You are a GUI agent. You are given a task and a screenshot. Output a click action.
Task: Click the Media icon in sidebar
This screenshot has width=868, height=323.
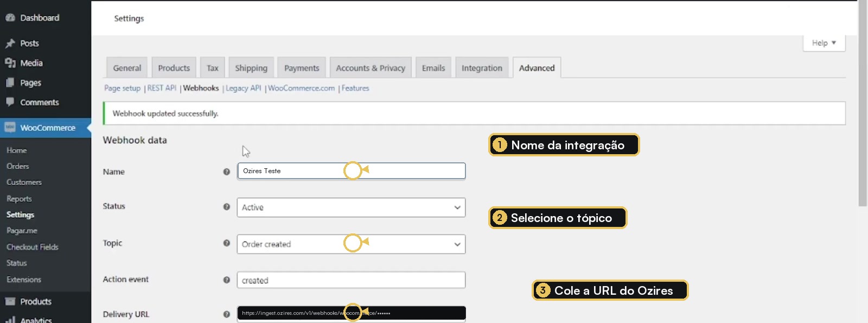pyautogui.click(x=10, y=63)
